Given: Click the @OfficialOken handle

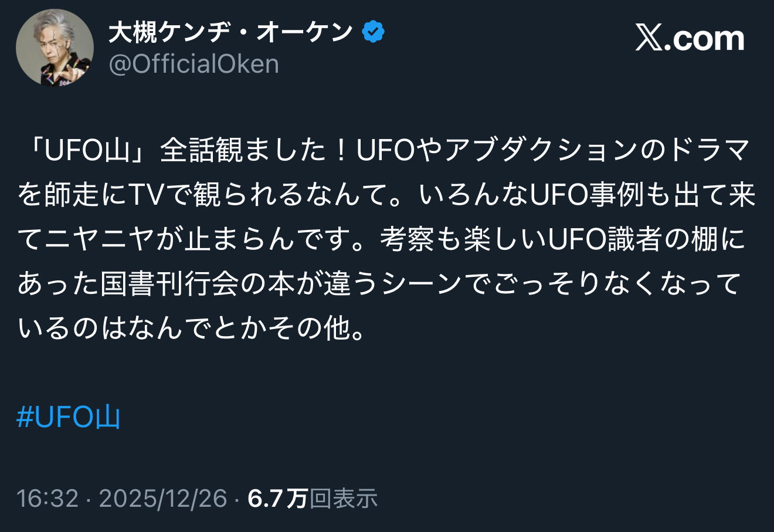Looking at the screenshot, I should pos(194,64).
